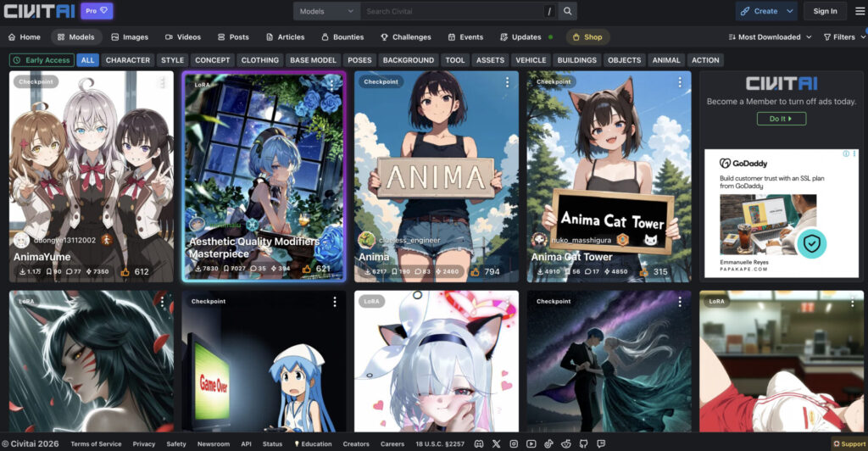Click the search magnifier icon
Image resolution: width=868 pixels, height=451 pixels.
pyautogui.click(x=568, y=11)
